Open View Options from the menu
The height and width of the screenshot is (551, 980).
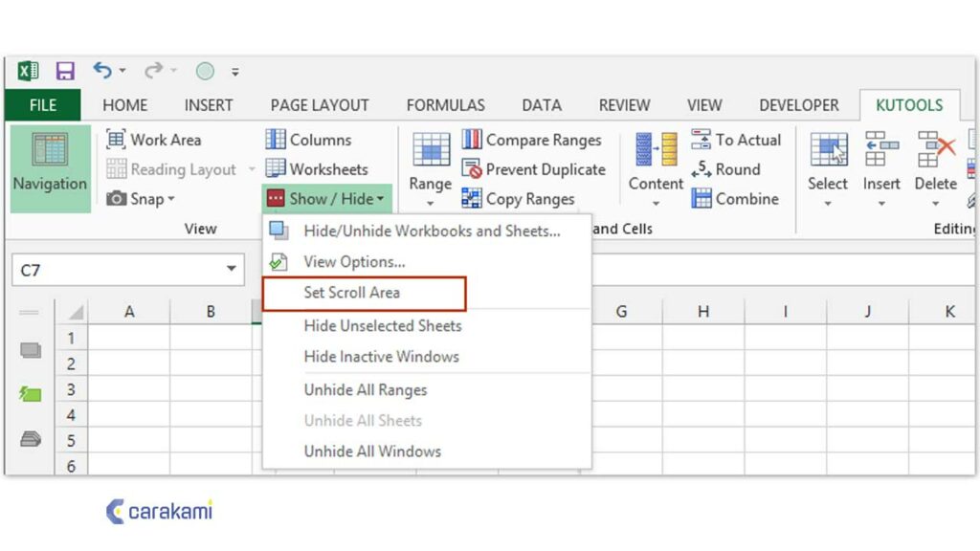coord(427,262)
